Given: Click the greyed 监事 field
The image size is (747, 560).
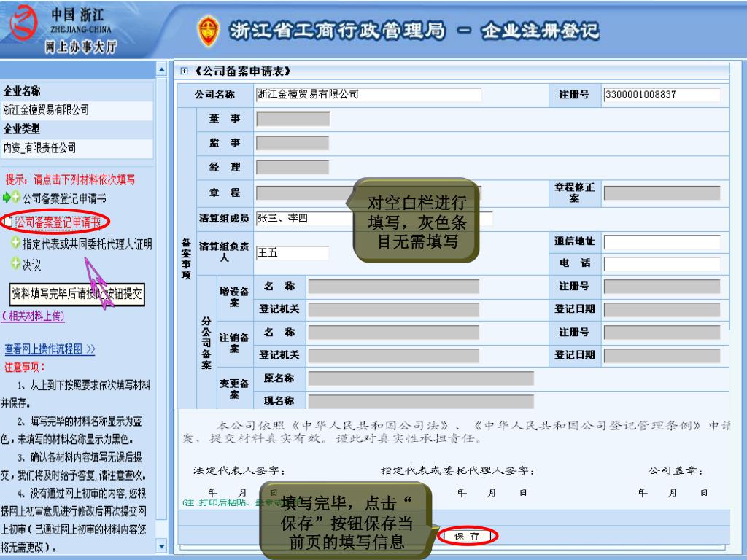Looking at the screenshot, I should 293,143.
